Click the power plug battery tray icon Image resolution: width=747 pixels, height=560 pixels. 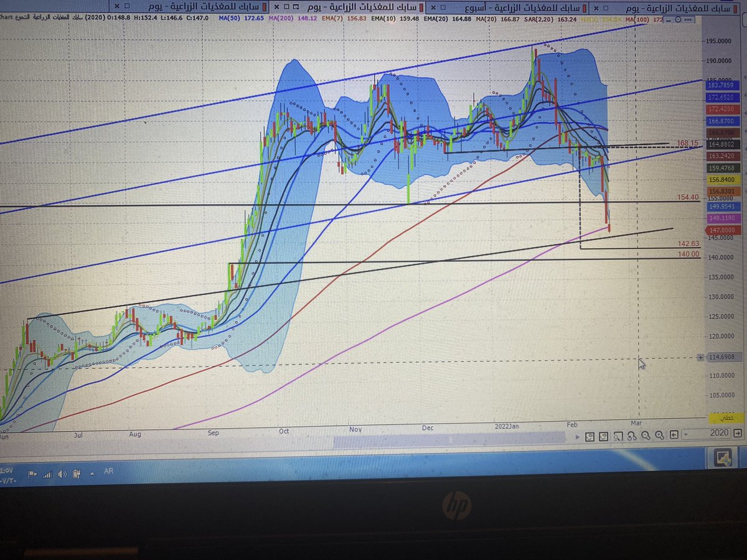(x=77, y=474)
